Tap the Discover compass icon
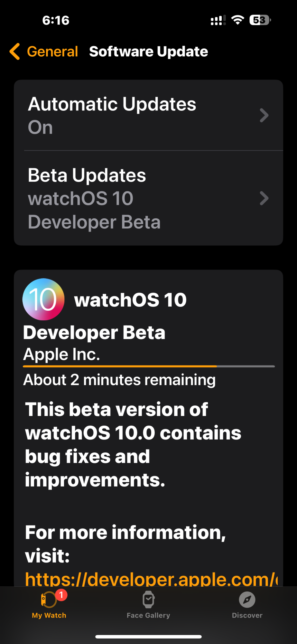The width and height of the screenshot is (297, 644). point(247,600)
